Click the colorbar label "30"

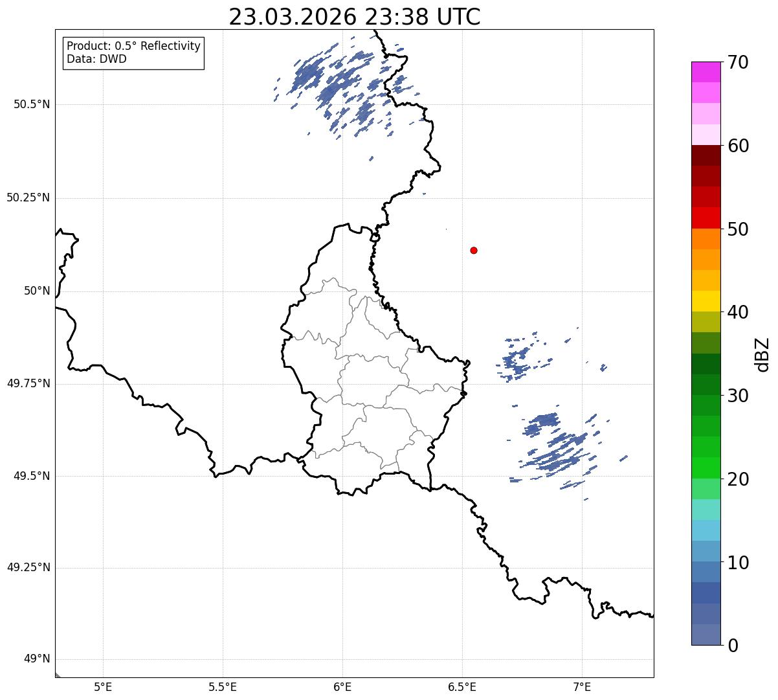tap(738, 396)
